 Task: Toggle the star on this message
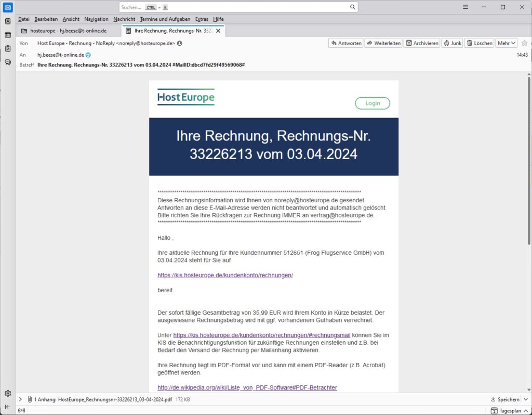pos(524,43)
